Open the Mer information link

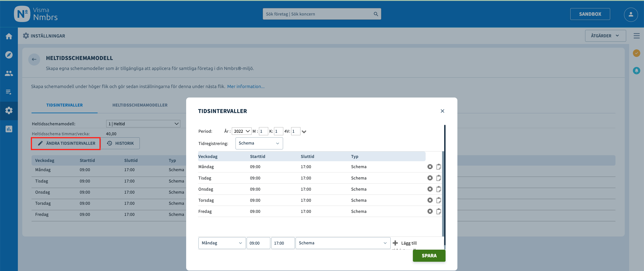pos(246,86)
